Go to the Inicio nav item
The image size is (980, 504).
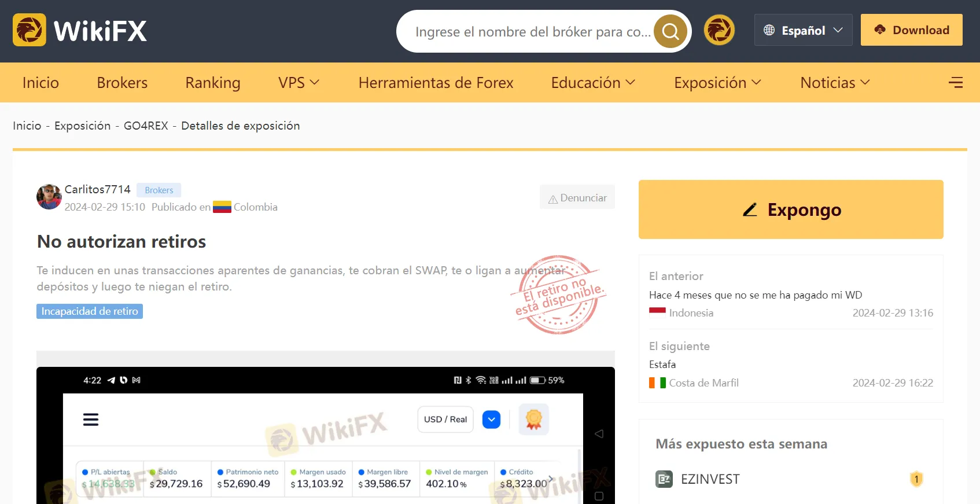coord(40,83)
